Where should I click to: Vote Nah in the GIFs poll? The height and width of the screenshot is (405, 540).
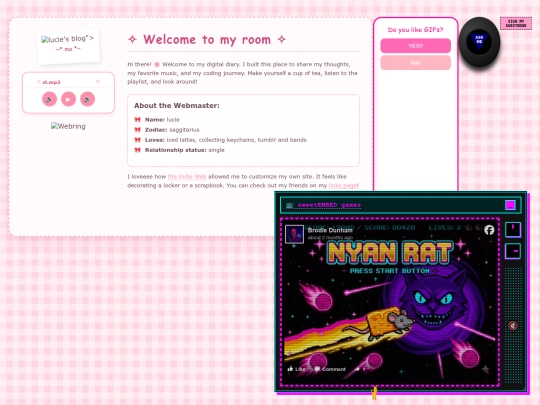coord(415,63)
